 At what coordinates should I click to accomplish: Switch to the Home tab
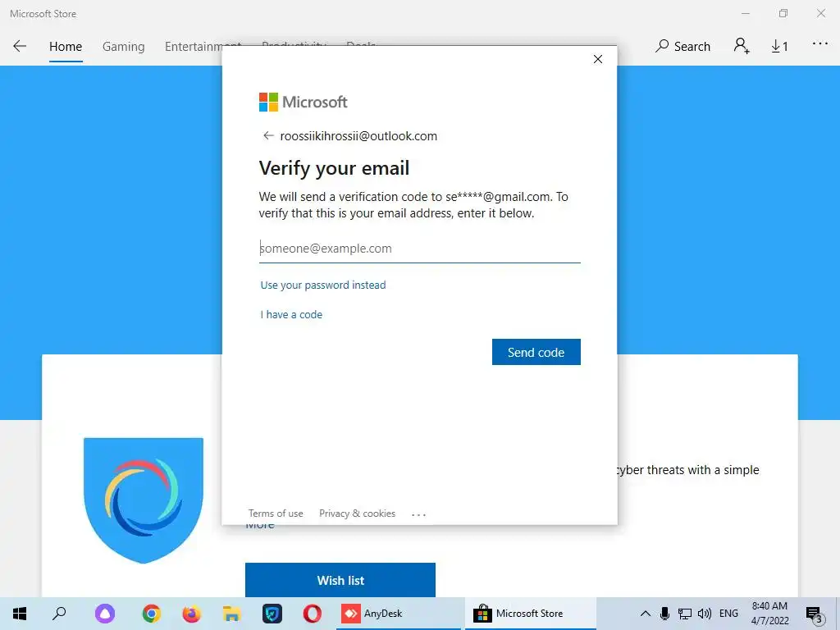pos(66,47)
